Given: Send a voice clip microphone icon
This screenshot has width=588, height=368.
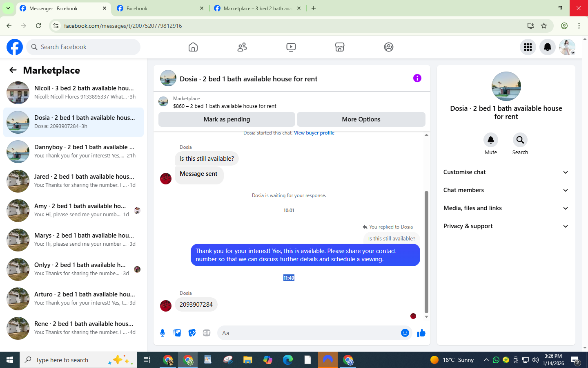Looking at the screenshot, I should point(163,333).
